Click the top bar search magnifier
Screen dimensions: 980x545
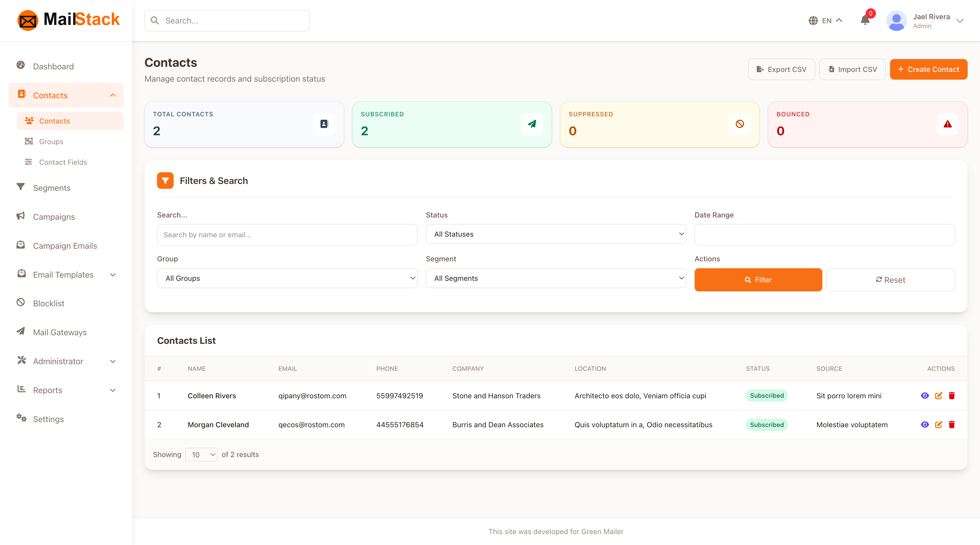point(155,21)
